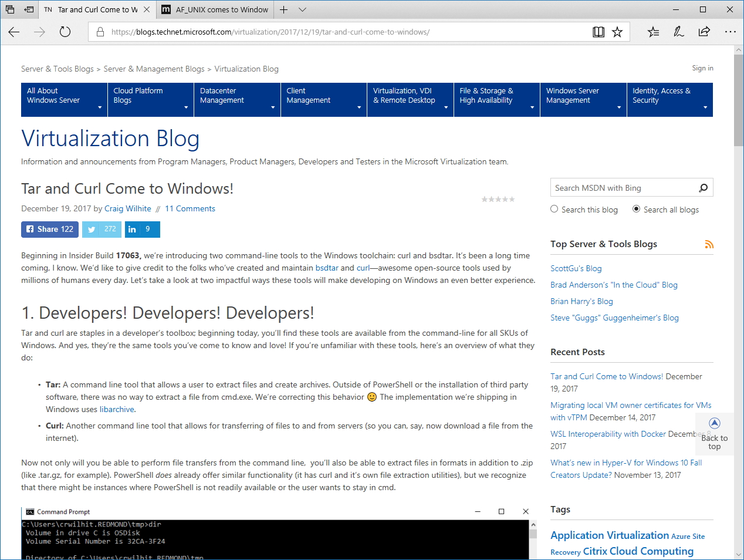This screenshot has width=744, height=560.
Task: Open the All About Windows Server menu
Action: click(64, 100)
